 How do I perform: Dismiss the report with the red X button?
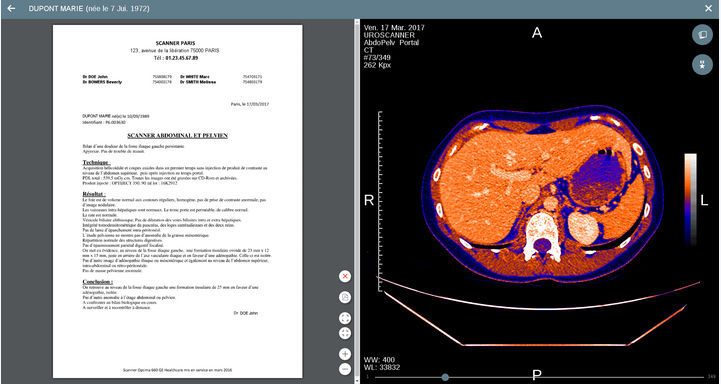pos(345,276)
